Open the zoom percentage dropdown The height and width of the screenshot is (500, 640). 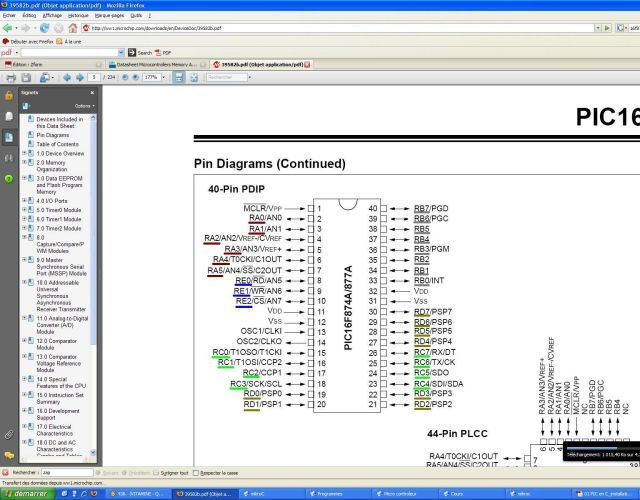(164, 77)
